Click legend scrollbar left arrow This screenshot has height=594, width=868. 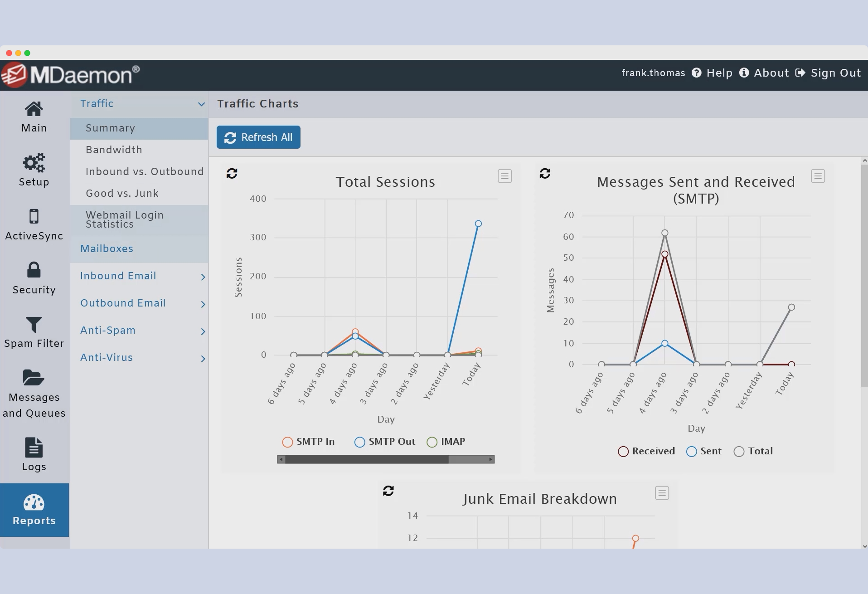pyautogui.click(x=281, y=459)
